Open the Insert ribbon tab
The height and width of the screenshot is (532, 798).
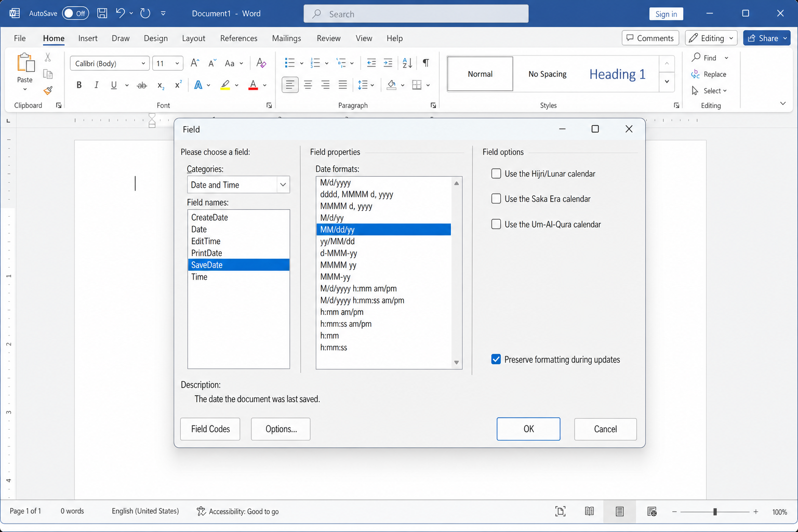tap(88, 38)
